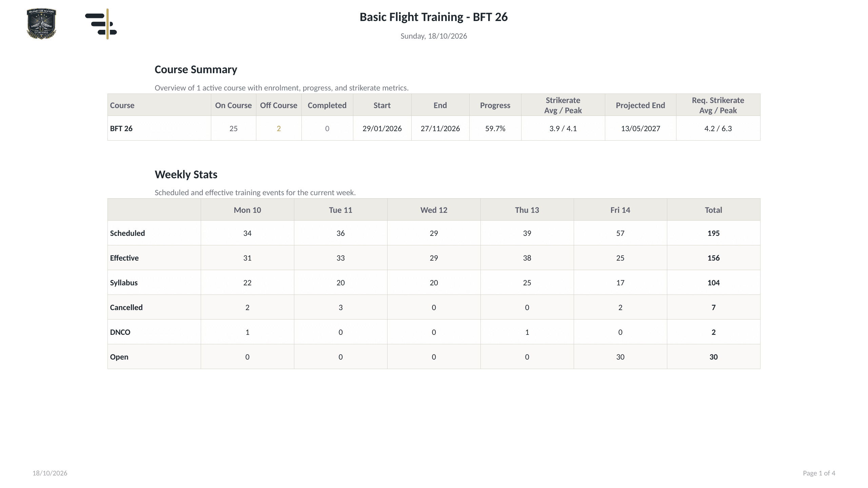Click the Effective Thursday value '38'
Viewport: 868px width, 488px height.
tap(527, 258)
